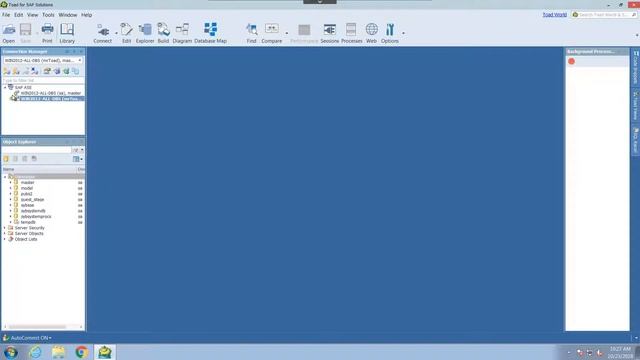Click the clock in the system tray

(620, 352)
